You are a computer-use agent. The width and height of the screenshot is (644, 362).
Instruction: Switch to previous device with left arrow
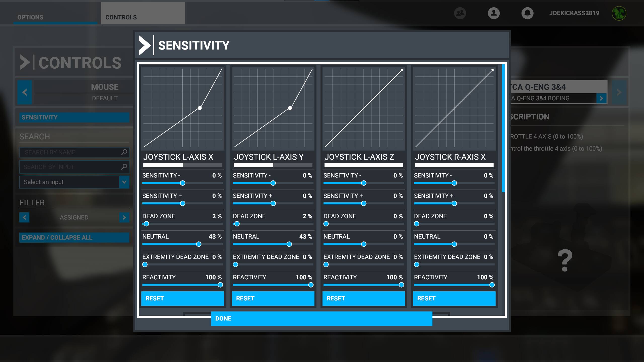(x=25, y=92)
